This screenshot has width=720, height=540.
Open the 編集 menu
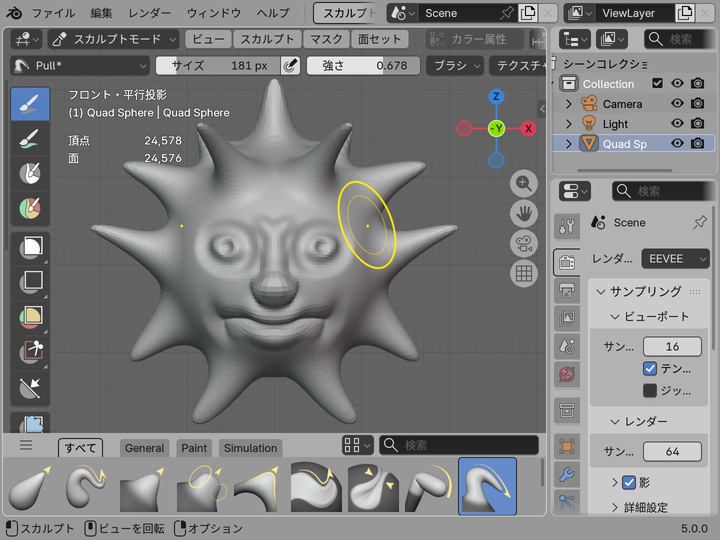[101, 13]
